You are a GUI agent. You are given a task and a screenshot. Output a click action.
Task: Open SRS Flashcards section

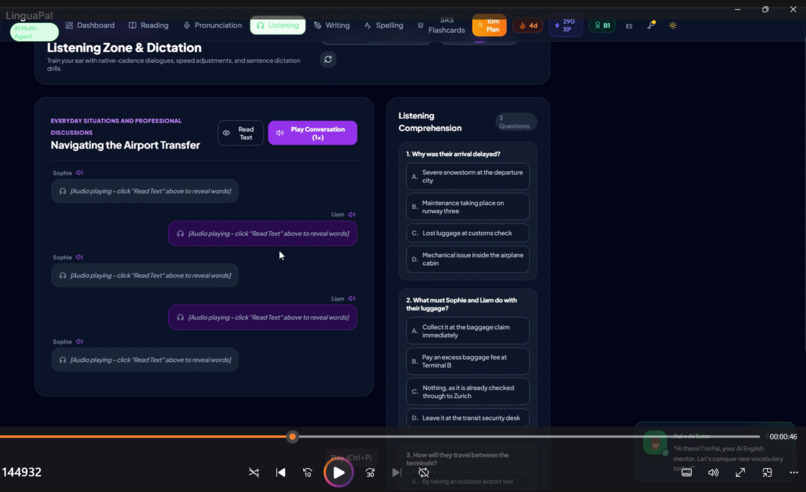point(441,25)
